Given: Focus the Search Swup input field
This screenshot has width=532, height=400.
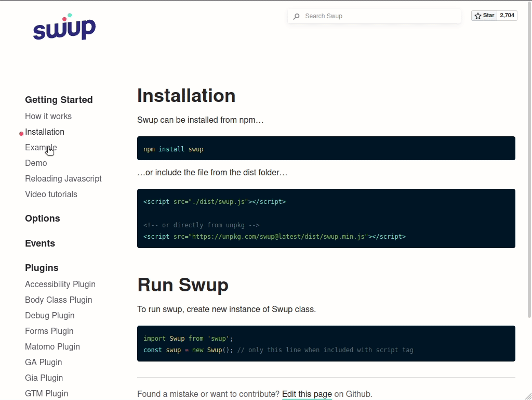Looking at the screenshot, I should coord(379,16).
